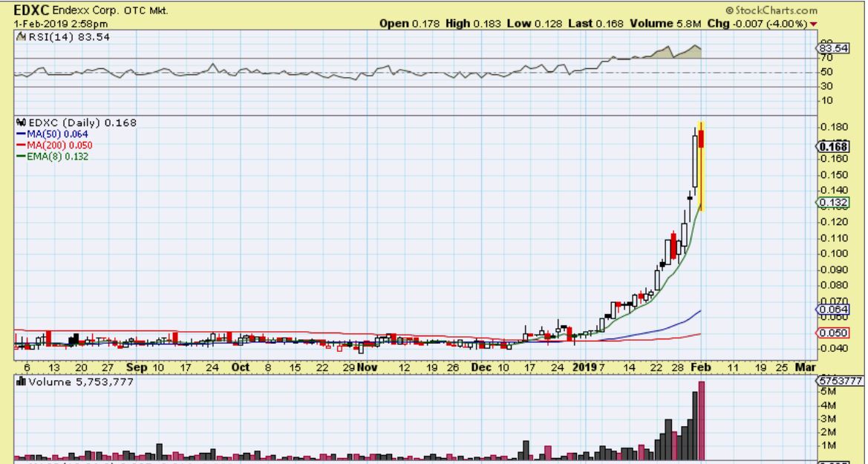Click the candlestick icon before EDXC (Daily)
This screenshot has width=868, height=464.
click(22, 122)
